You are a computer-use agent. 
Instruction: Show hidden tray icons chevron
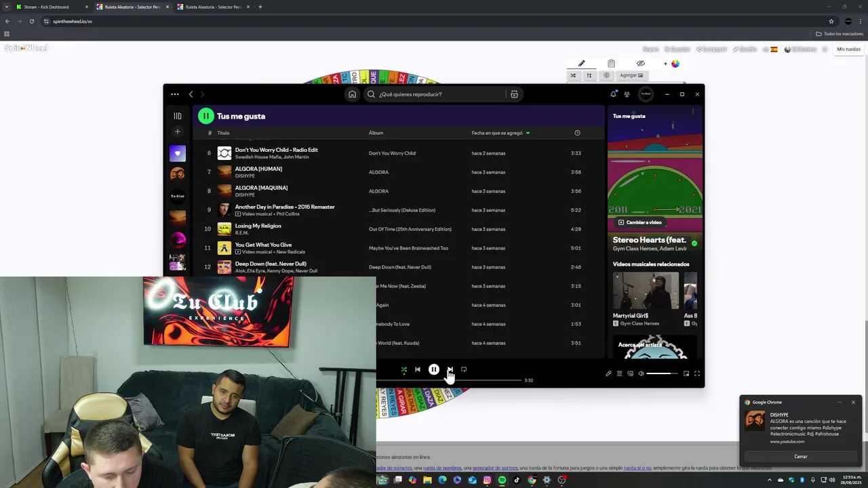pos(770,480)
